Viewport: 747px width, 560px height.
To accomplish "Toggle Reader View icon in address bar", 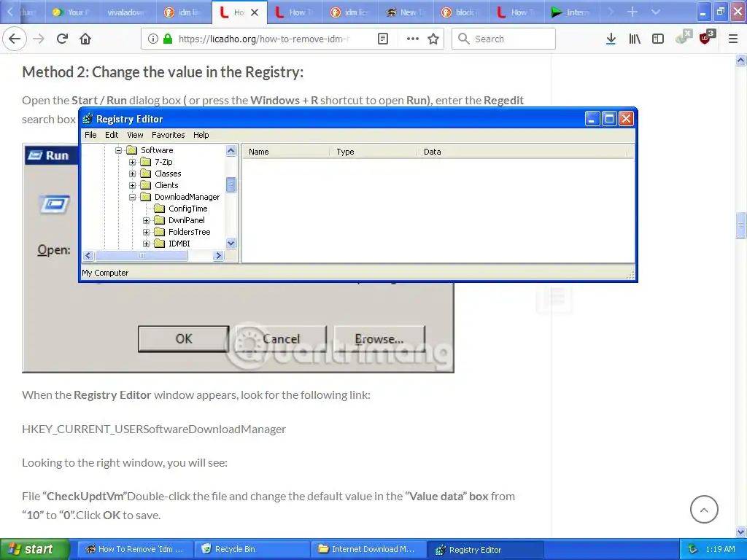I will [382, 39].
